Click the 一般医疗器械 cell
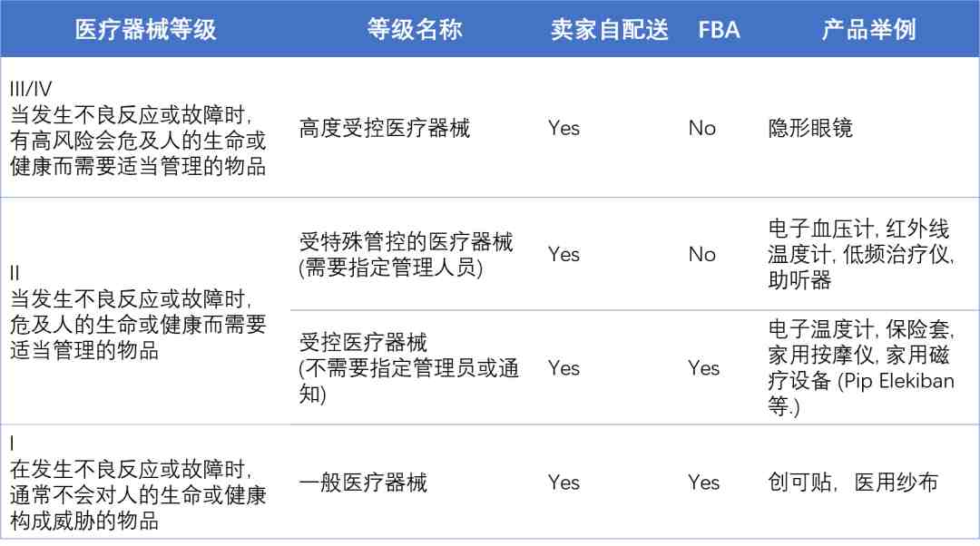 (363, 483)
